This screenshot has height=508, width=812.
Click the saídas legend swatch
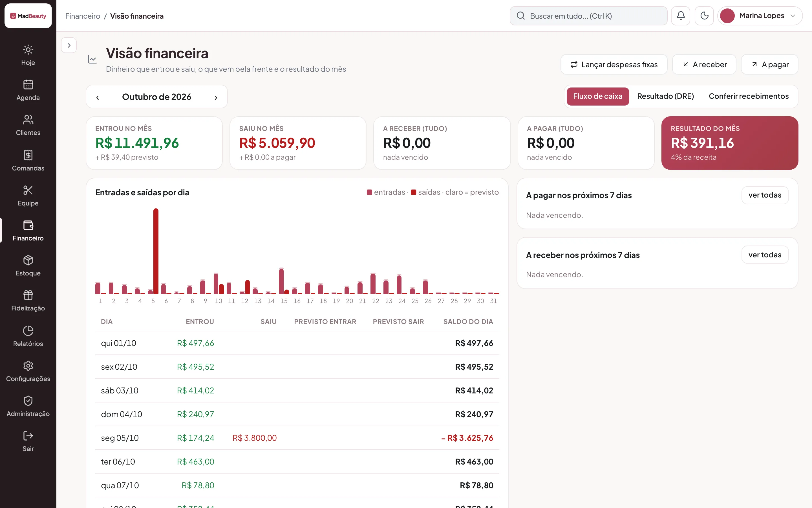coord(413,192)
